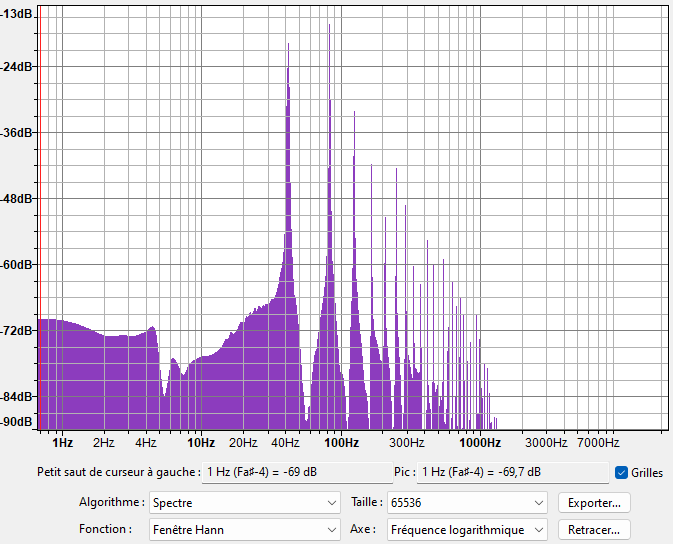Click the 100Hz label on frequency axis

341,443
